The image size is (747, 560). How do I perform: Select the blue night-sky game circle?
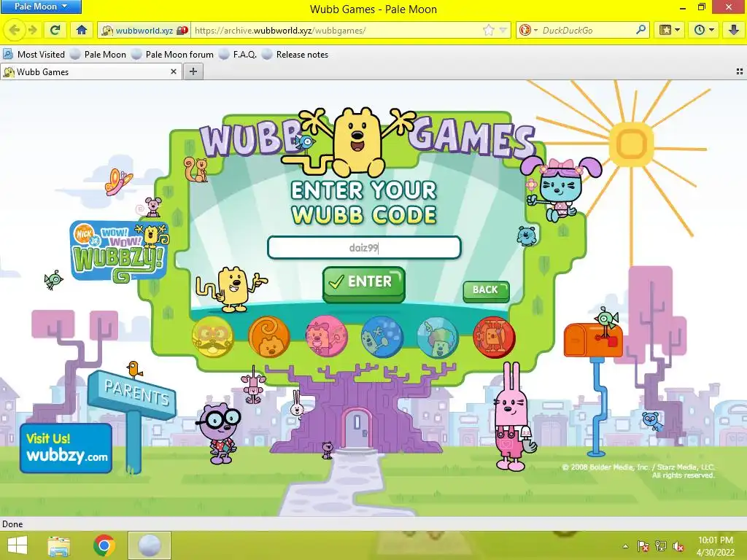tap(382, 338)
